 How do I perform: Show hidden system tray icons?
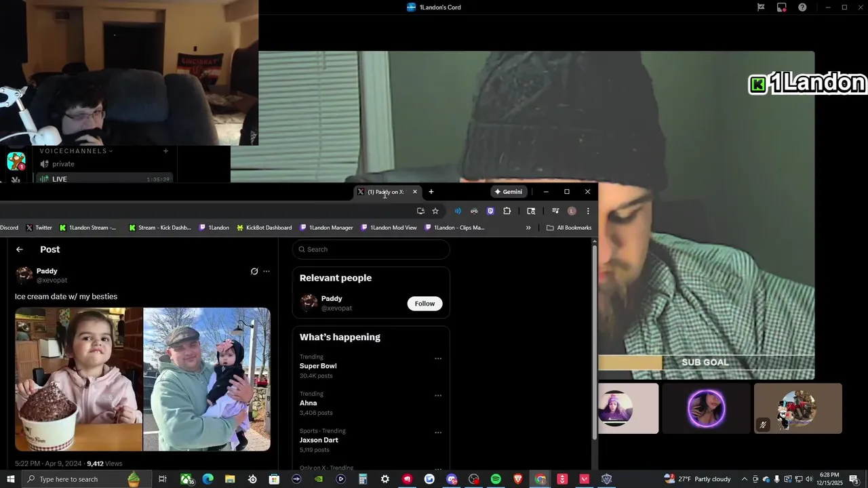click(x=744, y=479)
